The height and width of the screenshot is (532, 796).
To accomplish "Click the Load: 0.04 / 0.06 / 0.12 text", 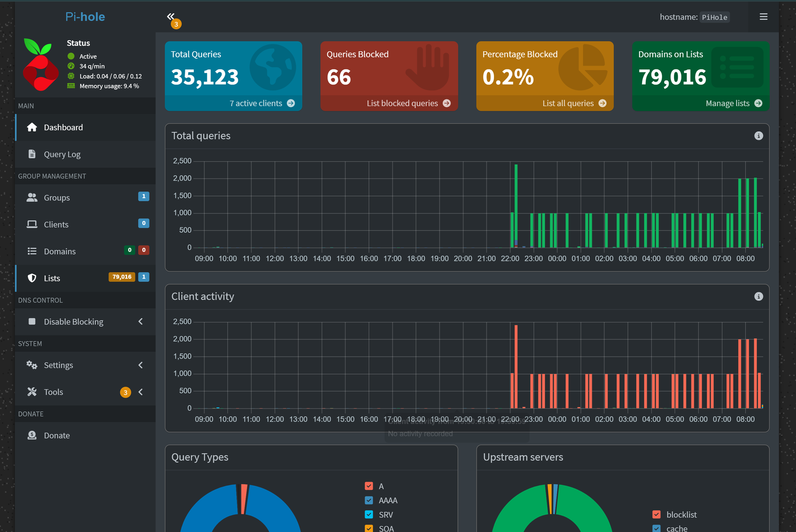I will [111, 76].
